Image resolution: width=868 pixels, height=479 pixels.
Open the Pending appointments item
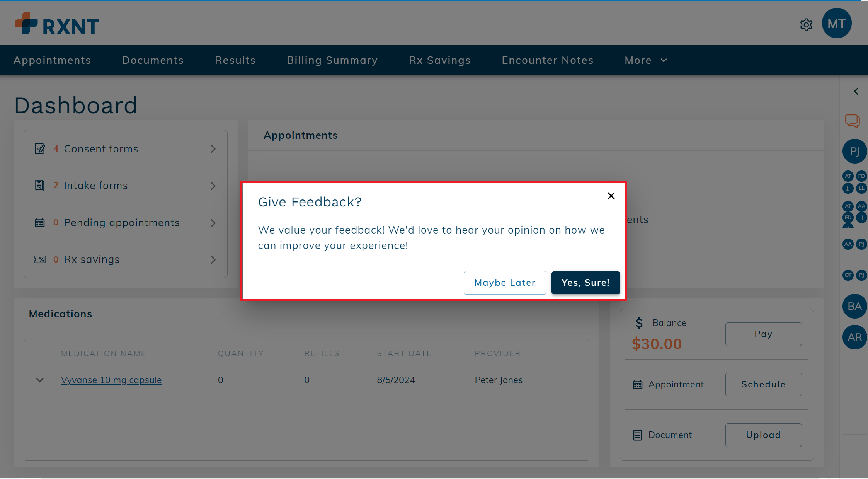[x=126, y=223]
